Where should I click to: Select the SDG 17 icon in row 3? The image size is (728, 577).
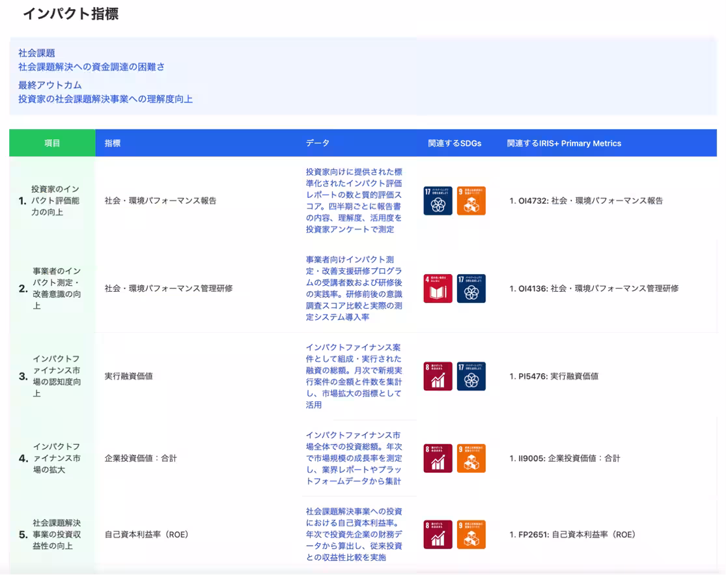(x=471, y=376)
